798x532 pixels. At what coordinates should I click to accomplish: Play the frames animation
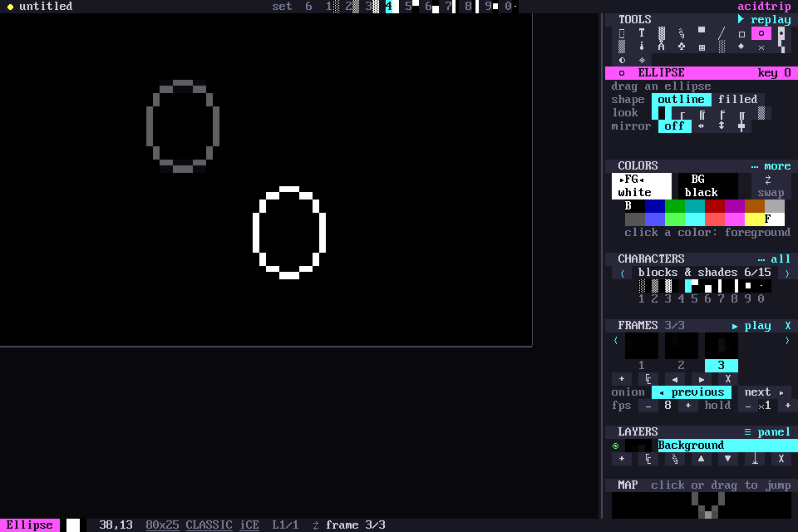coord(751,326)
